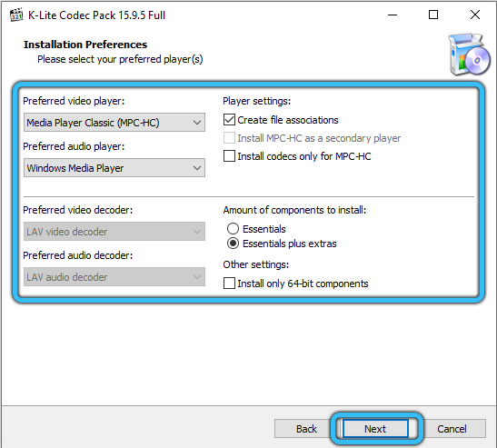Screen dimensions: 497x448
Task: Expand the LAV audio decoder dropdown
Action: tap(114, 277)
